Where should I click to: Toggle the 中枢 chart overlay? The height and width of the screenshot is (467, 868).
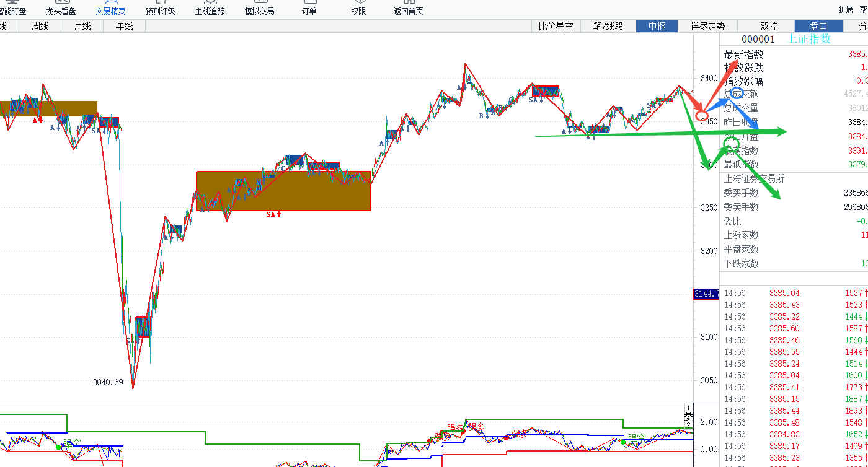click(657, 26)
